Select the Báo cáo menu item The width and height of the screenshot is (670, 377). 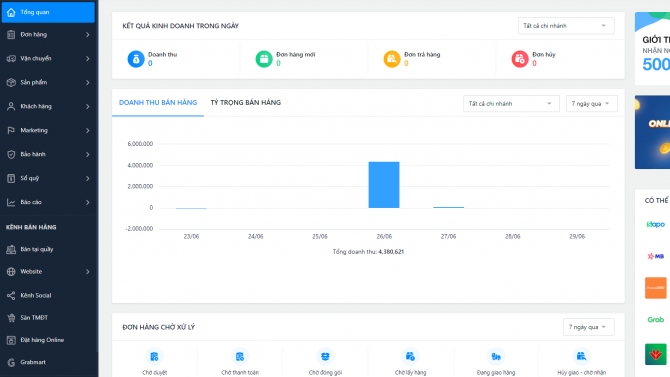point(48,202)
